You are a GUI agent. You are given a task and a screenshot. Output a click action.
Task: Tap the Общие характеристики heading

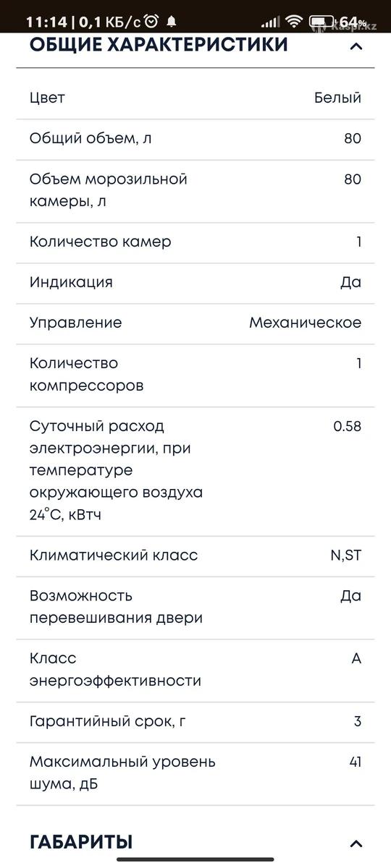click(159, 46)
